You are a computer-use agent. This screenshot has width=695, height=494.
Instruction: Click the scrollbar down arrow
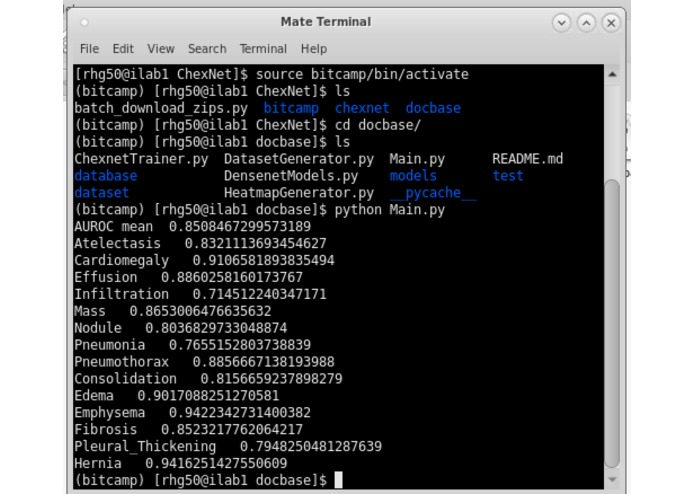[x=612, y=479]
